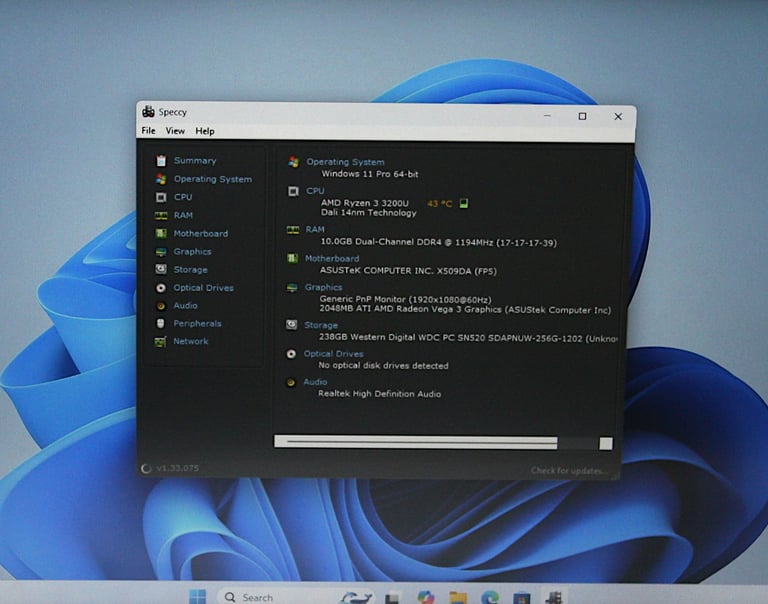768x604 pixels.
Task: Open Network section from the sidebar
Action: point(191,341)
